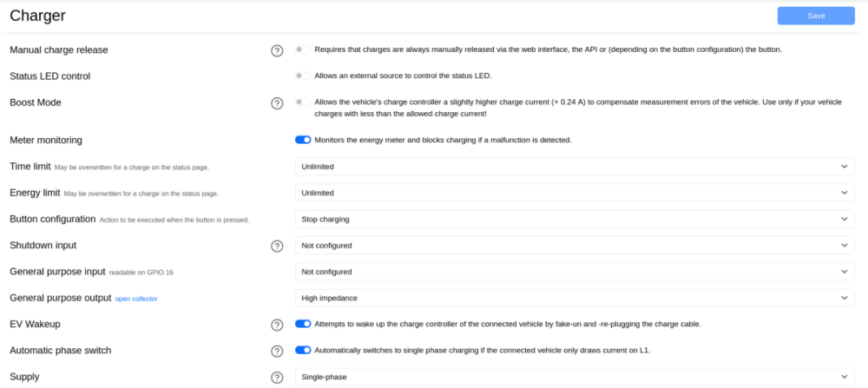The image size is (868, 388).
Task: Enable the Manual charge release toggle
Action: coord(303,49)
